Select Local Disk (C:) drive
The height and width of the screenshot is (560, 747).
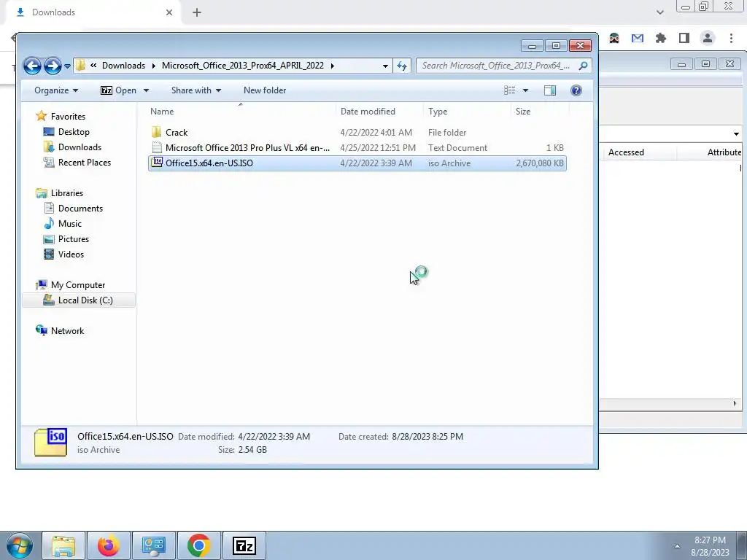tap(79, 300)
